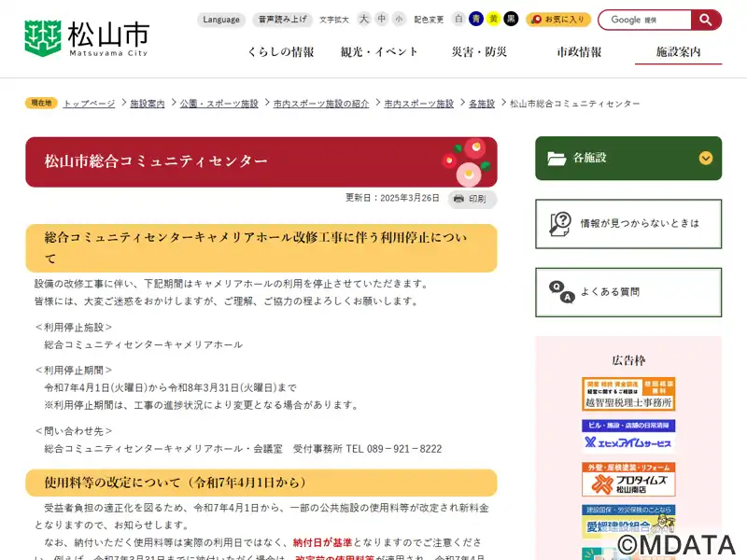Click the <利用停止期間> label
Image resolution: width=747 pixels, height=560 pixels.
pos(74,370)
